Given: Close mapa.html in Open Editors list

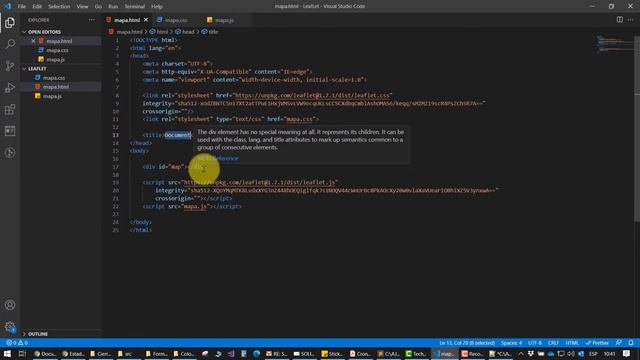Looking at the screenshot, I should 33,41.
